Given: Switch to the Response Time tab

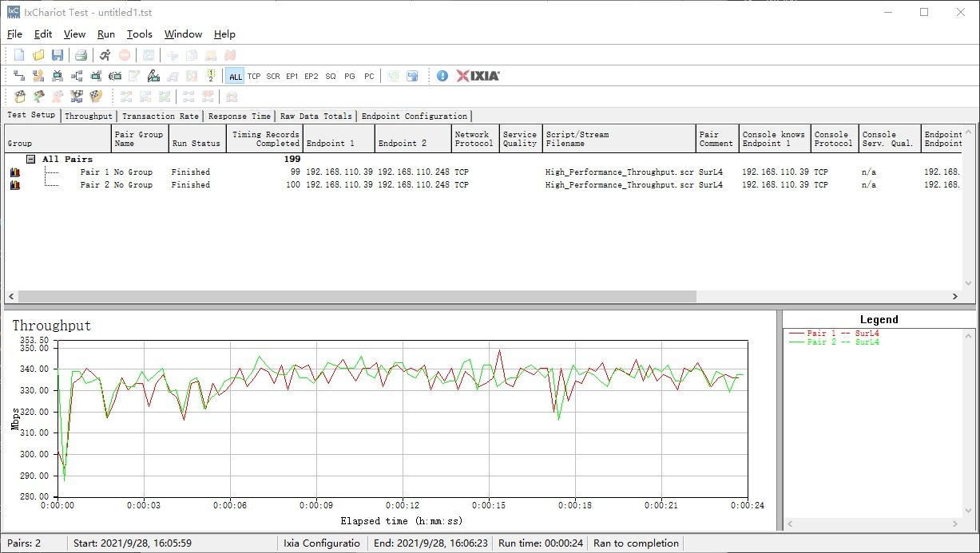Looking at the screenshot, I should point(240,117).
